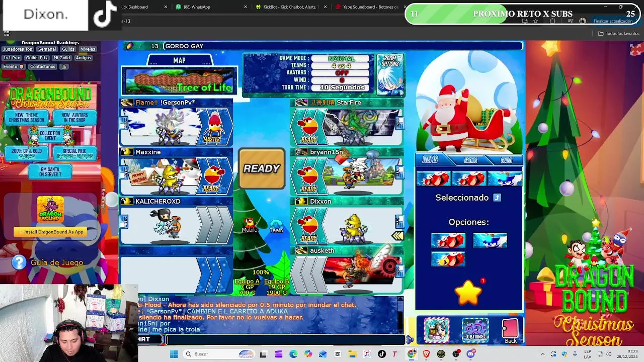644x362 pixels.
Task: Click GM Santa on Server 7 banner
Action: point(50,171)
